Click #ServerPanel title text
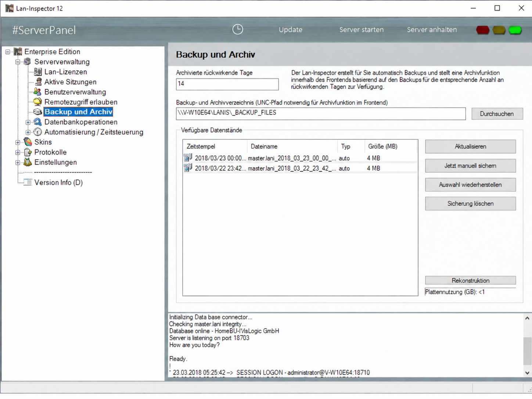The image size is (532, 399). point(44,30)
